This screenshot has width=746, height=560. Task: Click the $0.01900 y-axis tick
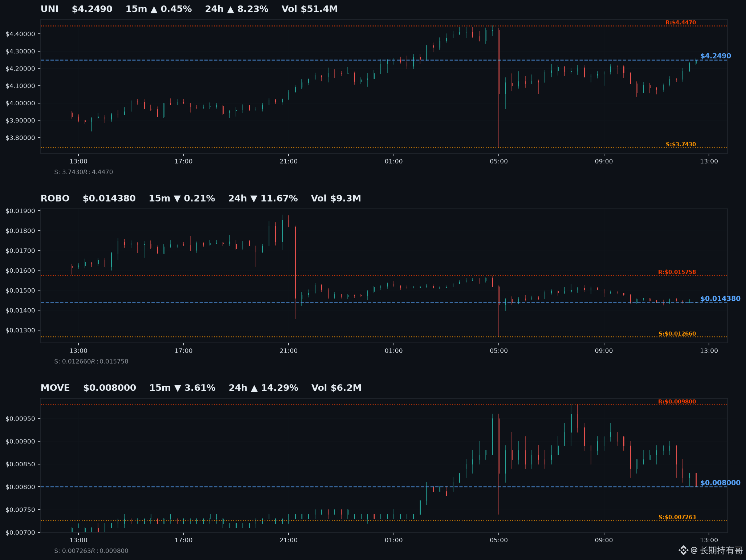point(20,211)
